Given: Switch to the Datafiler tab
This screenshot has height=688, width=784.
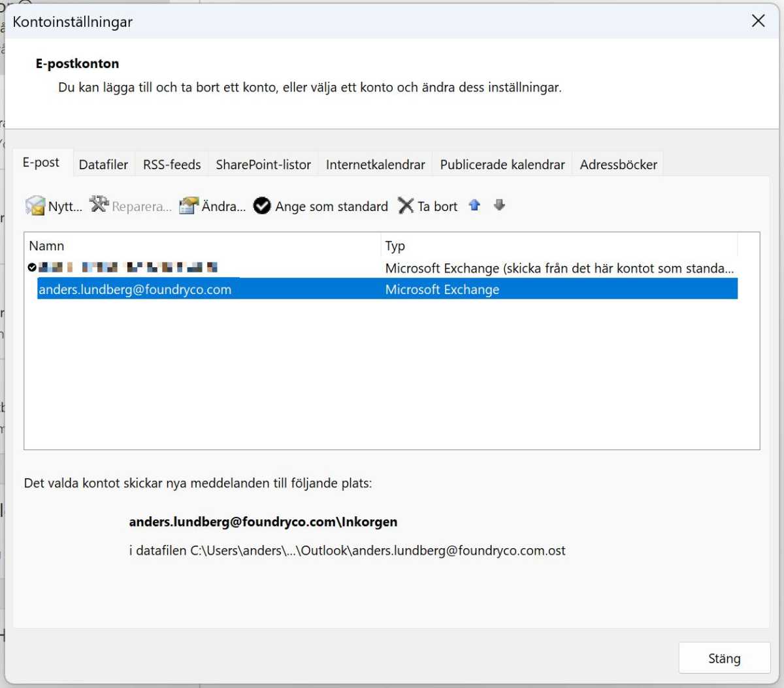Looking at the screenshot, I should pos(103,164).
